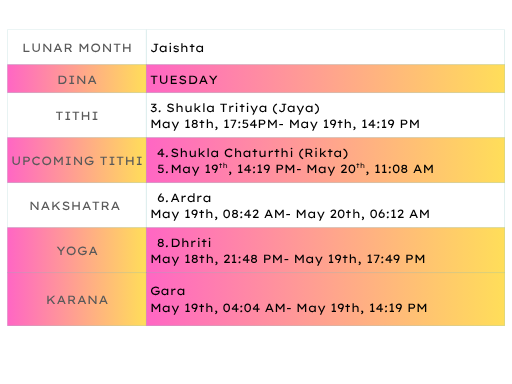
Task: Click the UPCOMING TITHI label
Action: pyautogui.click(x=77, y=161)
